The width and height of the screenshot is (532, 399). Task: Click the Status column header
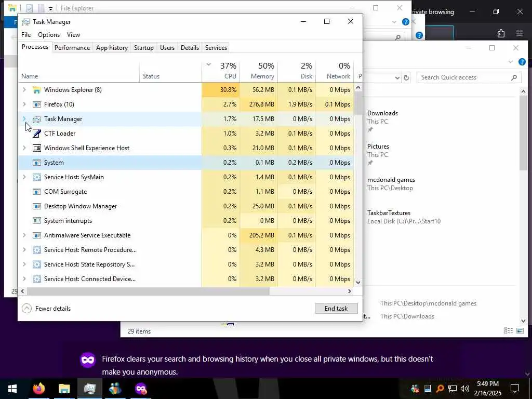[x=170, y=71]
